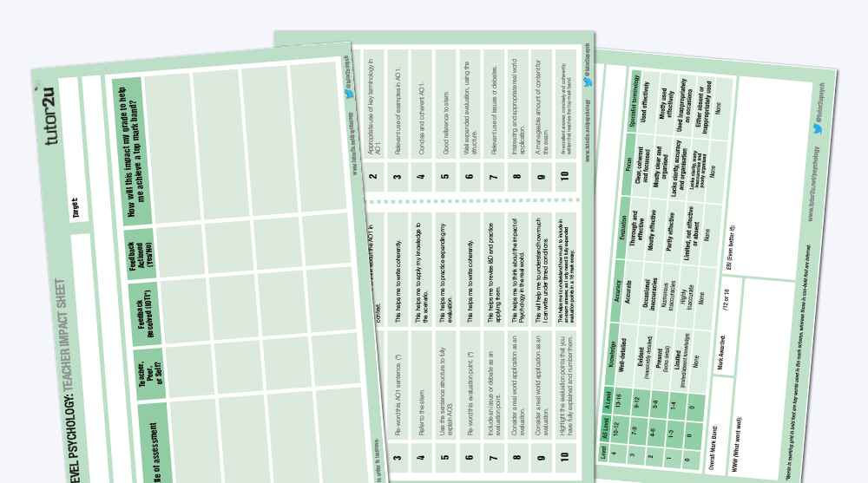Click 'Include an issue or debate' text

pos(494,394)
